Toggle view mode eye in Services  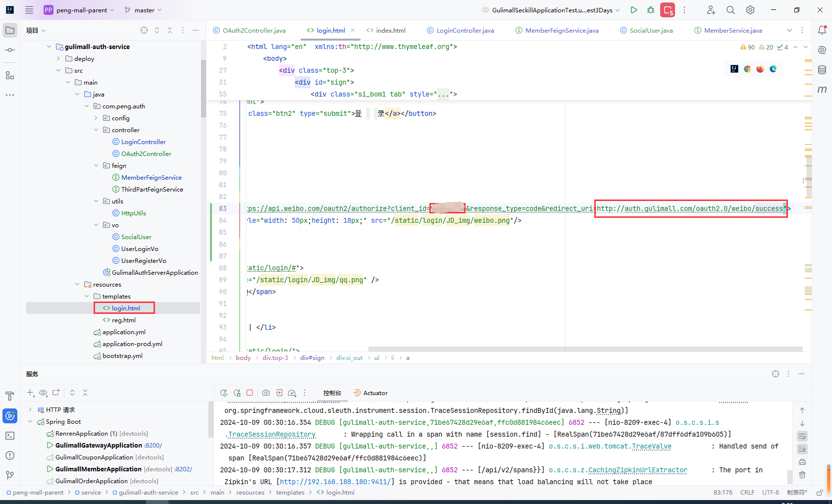43,393
